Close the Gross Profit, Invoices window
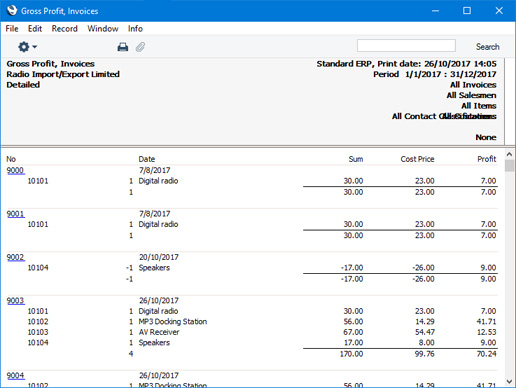The height and width of the screenshot is (388, 516). (499, 11)
